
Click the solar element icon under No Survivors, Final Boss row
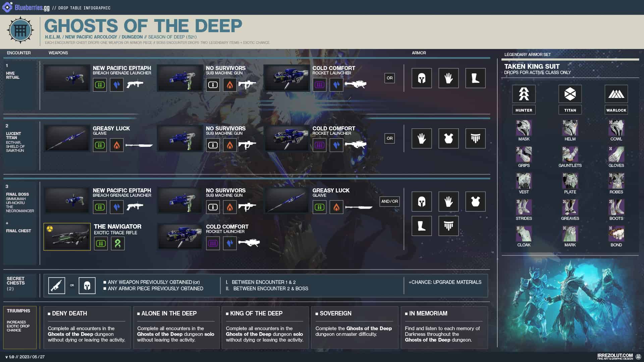pos(230,207)
